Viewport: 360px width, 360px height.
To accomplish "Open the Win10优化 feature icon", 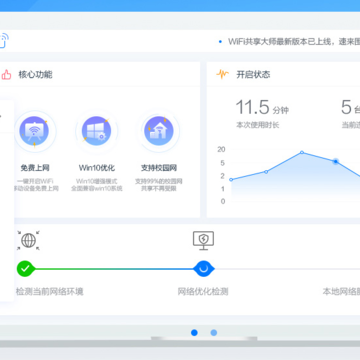I will pyautogui.click(x=96, y=131).
